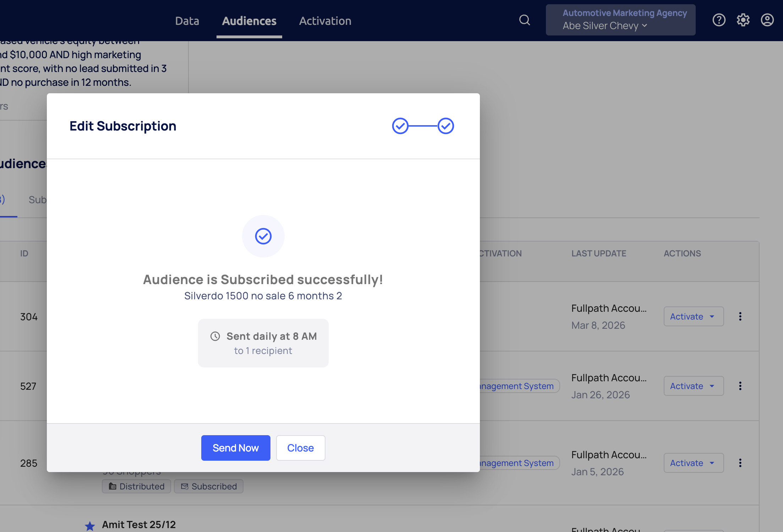783x532 pixels.
Task: Click 'Audience is Subscribed successfully!' message
Action: point(263,279)
